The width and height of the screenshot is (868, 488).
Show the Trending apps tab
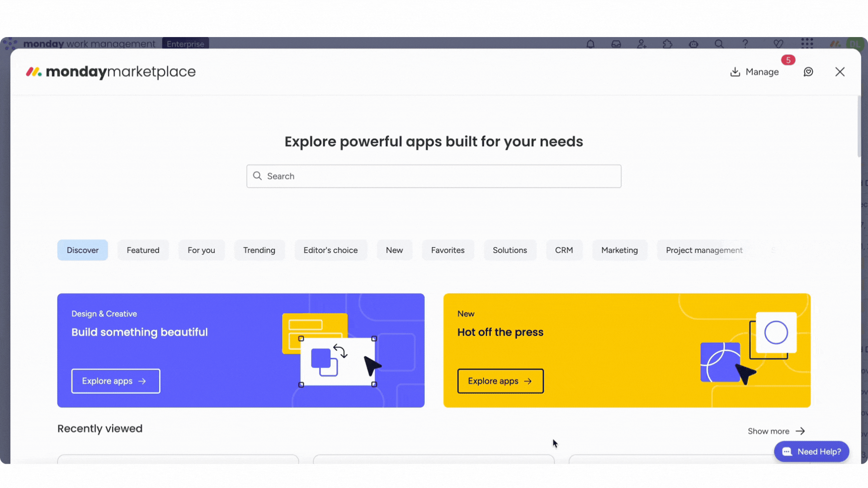click(x=259, y=250)
